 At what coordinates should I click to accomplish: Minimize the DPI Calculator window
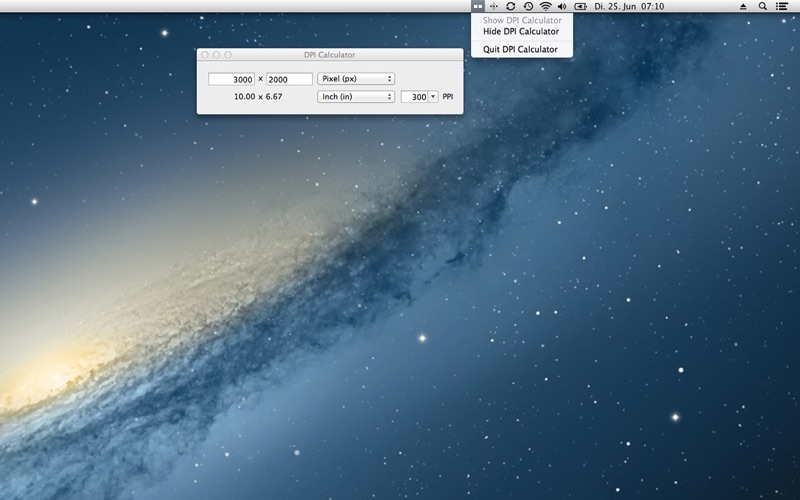(x=216, y=55)
